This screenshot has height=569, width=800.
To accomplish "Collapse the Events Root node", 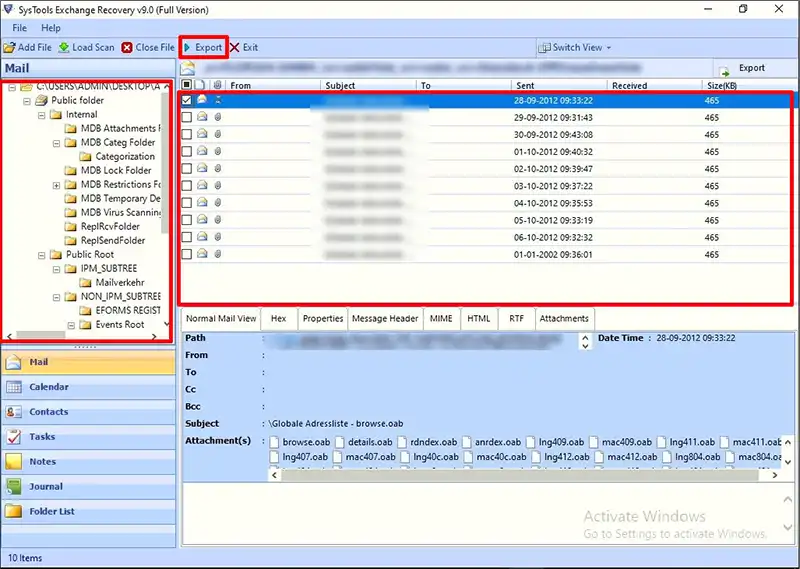I will pos(71,325).
